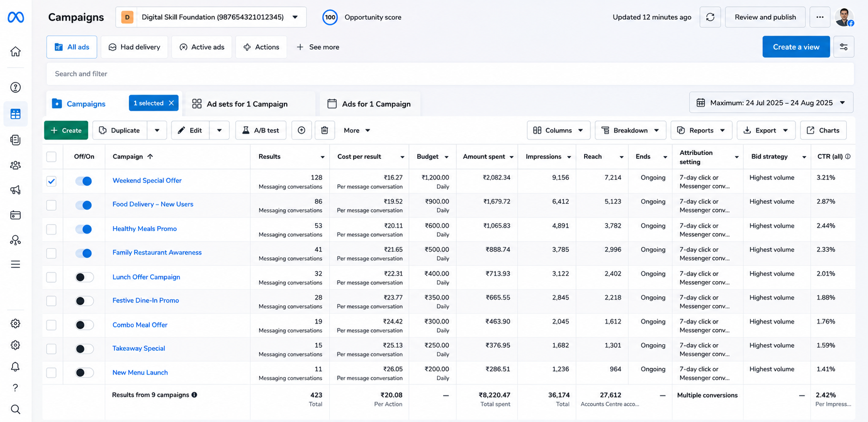Open the Combo Meal Offer campaign link
Image resolution: width=868 pixels, height=422 pixels.
pos(140,325)
